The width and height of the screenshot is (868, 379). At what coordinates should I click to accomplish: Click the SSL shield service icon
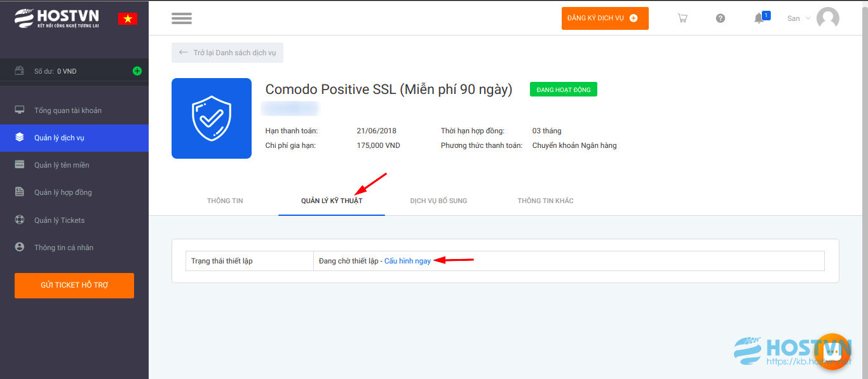pyautogui.click(x=212, y=118)
